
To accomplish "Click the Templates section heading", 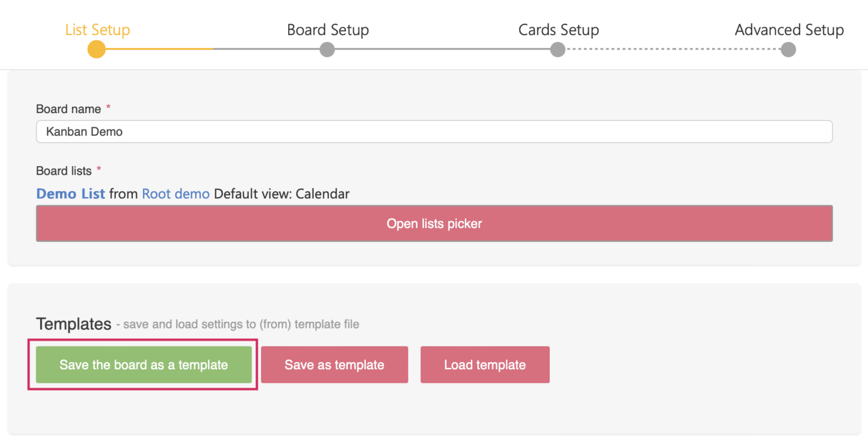I will pos(73,323).
